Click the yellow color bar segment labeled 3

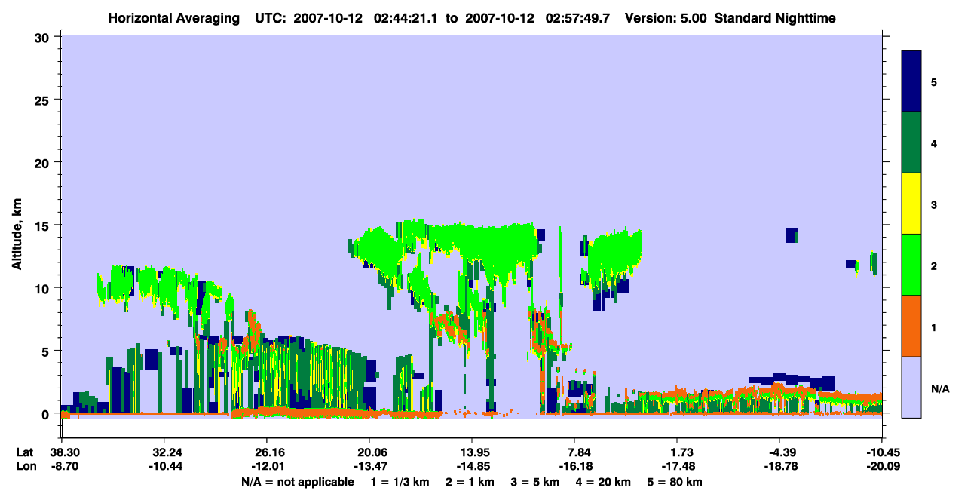pyautogui.click(x=911, y=203)
